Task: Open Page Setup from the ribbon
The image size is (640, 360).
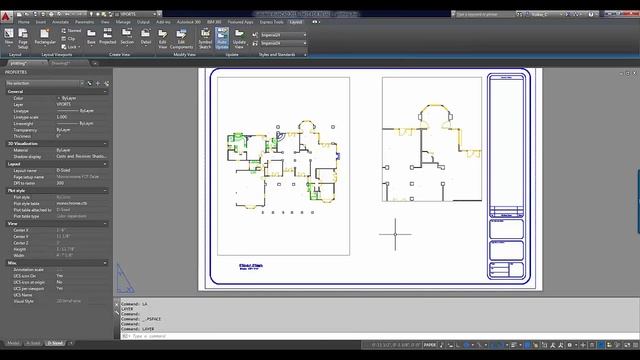Action: click(x=23, y=38)
